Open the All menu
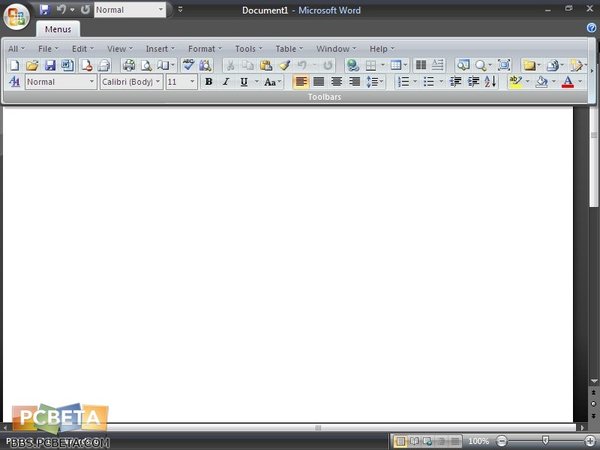 click(16, 49)
